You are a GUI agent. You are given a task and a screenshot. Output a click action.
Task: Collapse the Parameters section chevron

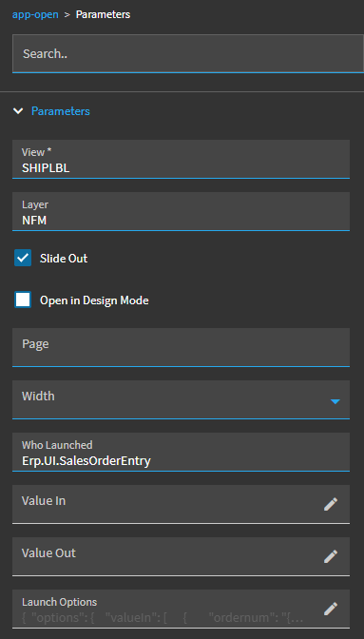18,111
